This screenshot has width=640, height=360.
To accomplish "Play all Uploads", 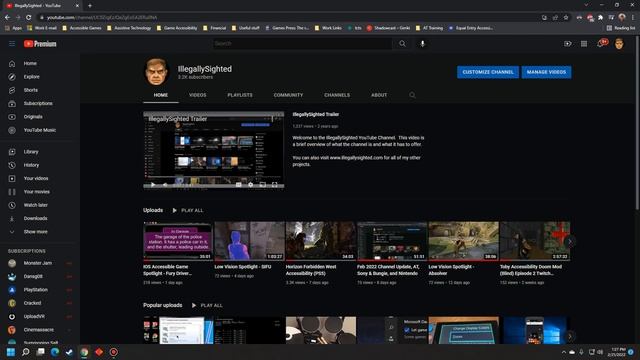I will pos(188,211).
